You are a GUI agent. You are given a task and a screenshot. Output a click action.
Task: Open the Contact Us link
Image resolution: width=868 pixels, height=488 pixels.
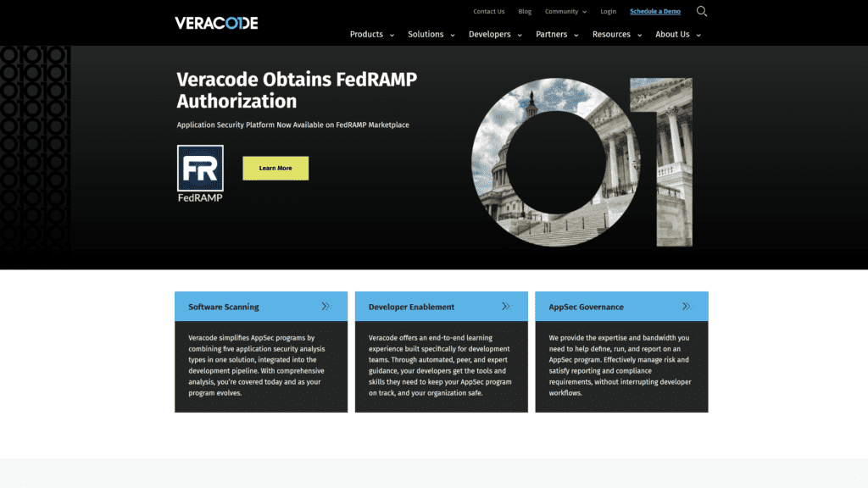tap(489, 11)
